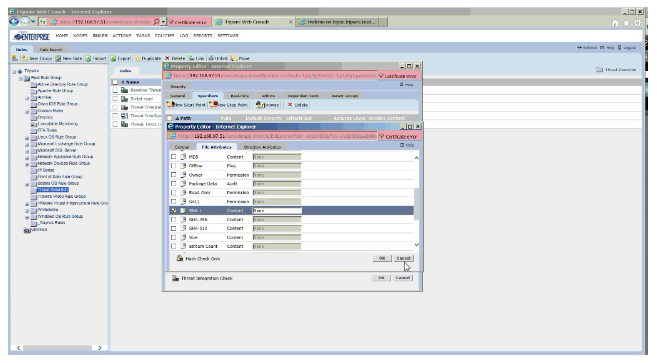Expand the Windows OS Rule Group node
Screen dimensions: 657x363
[27, 217]
